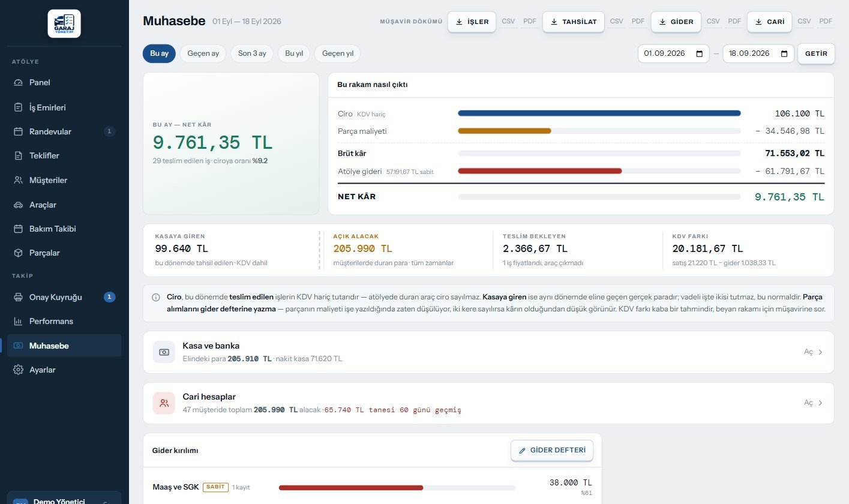Viewport: 849px width, 504px height.
Task: Click the Parçalar box icon
Action: 18,253
